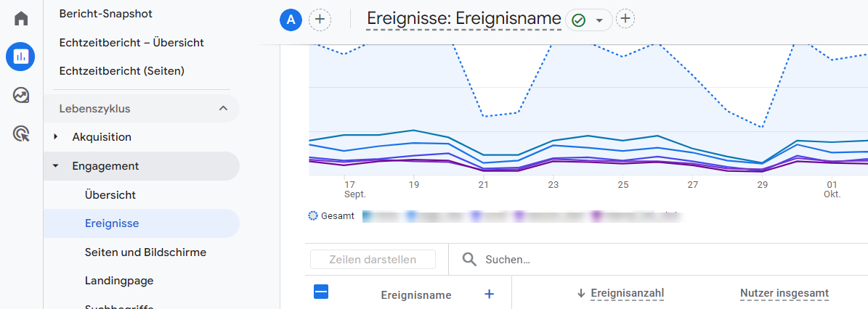This screenshot has height=309, width=868.
Task: Open the green checkmark status dropdown
Action: point(588,20)
